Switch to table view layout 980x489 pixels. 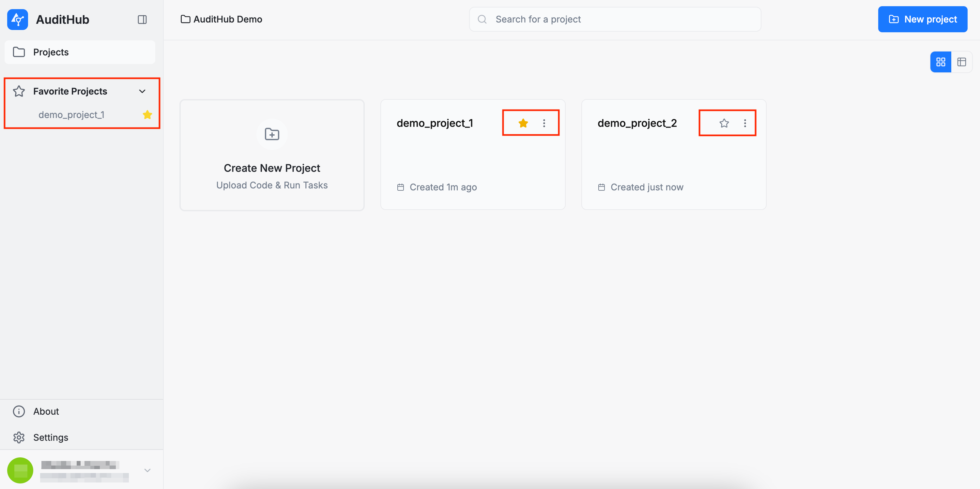(961, 62)
